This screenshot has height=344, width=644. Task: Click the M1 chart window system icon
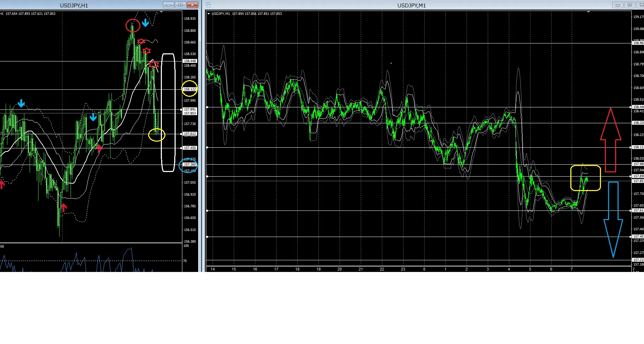(208, 5)
